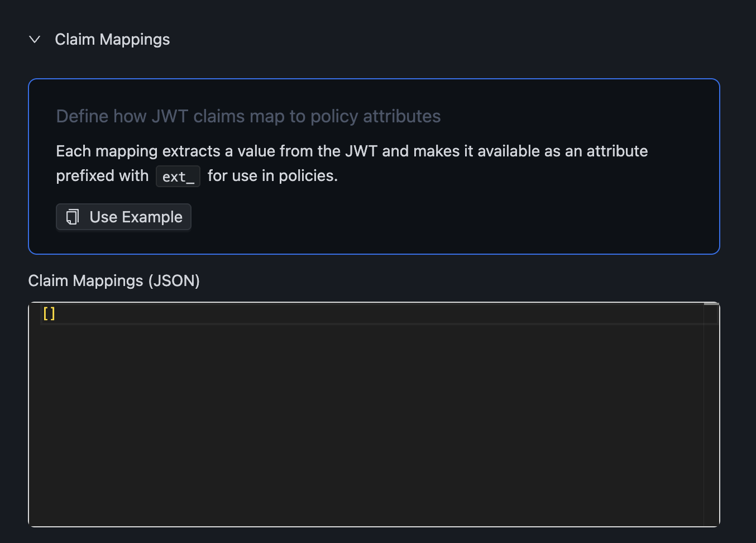The height and width of the screenshot is (543, 756).
Task: Click the yellow bracket pair in the editor
Action: point(49,313)
